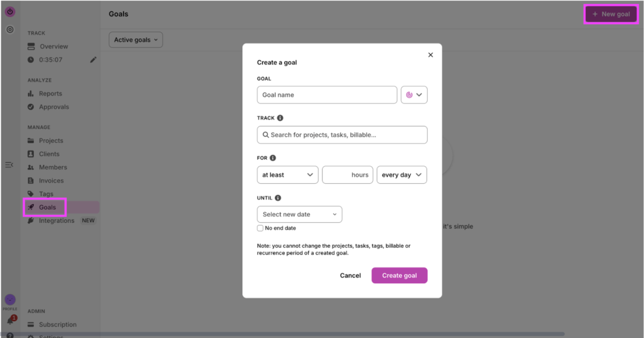Click the Goal name input field
Image resolution: width=644 pixels, height=338 pixels.
point(327,95)
